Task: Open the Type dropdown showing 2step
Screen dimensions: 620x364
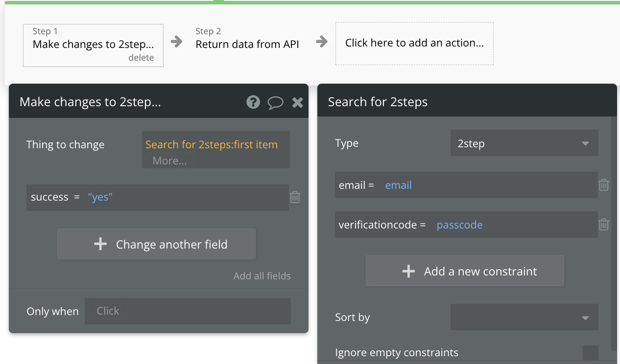Action: (x=524, y=143)
